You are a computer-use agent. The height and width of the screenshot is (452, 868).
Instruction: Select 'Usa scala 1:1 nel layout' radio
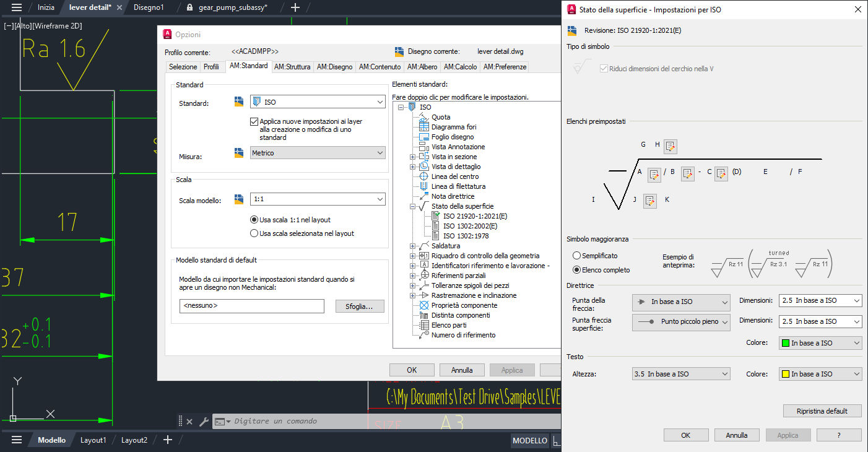pyautogui.click(x=254, y=219)
